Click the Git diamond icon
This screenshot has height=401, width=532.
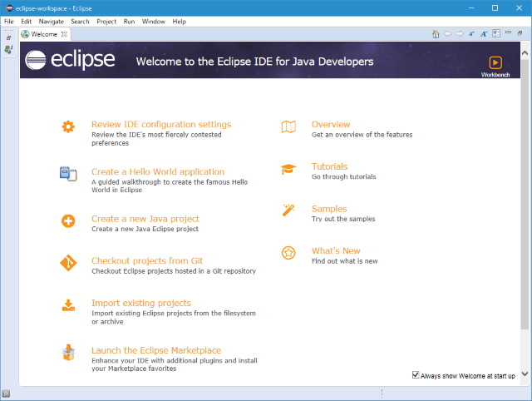[68, 263]
